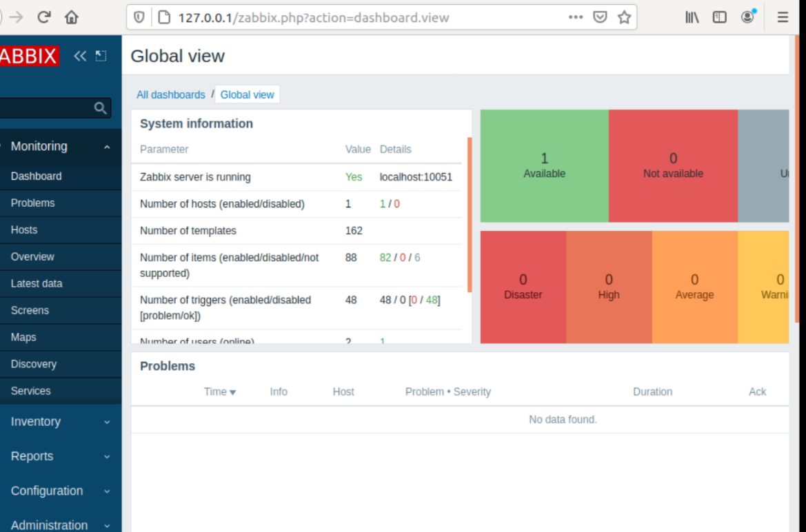Viewport: 806px width, 532px height.
Task: Open the browser library icon
Action: click(x=692, y=17)
